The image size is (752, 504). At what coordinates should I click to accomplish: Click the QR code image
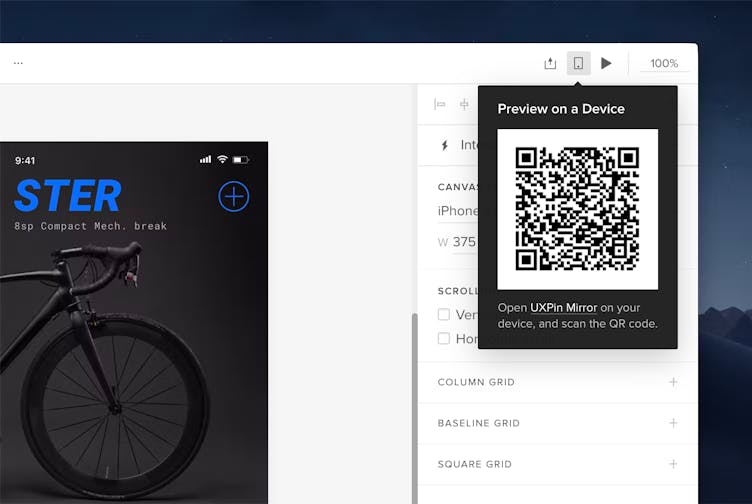tap(577, 209)
